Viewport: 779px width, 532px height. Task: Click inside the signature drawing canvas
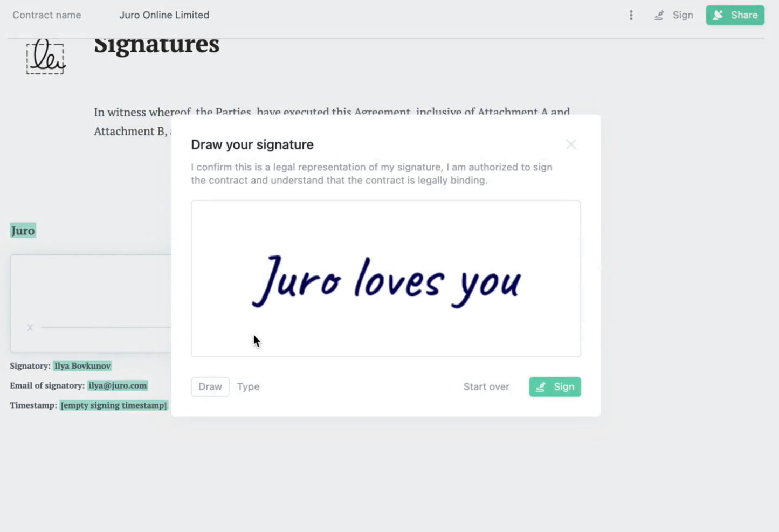pos(386,278)
